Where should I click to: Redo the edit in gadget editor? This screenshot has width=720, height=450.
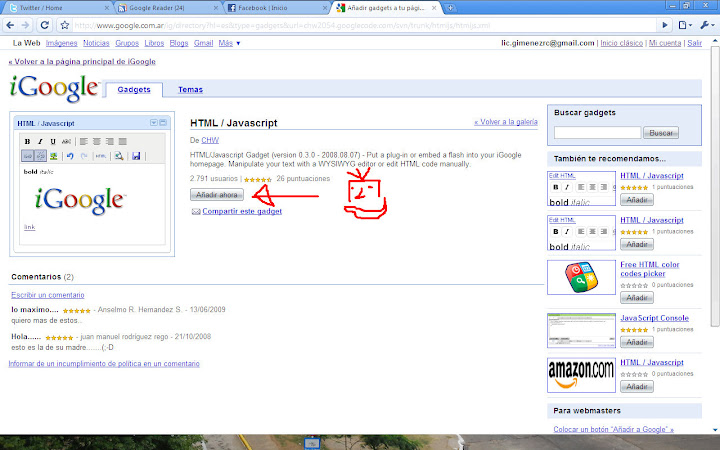pyautogui.click(x=84, y=156)
